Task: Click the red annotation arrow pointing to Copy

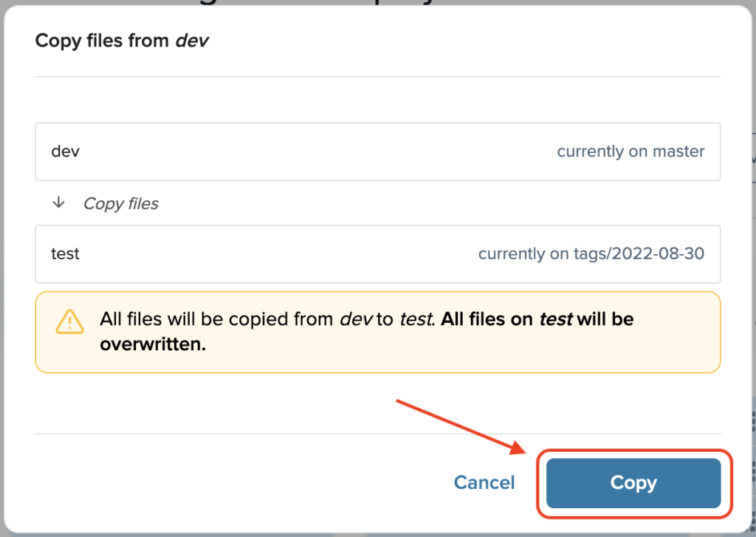Action: coord(461,427)
